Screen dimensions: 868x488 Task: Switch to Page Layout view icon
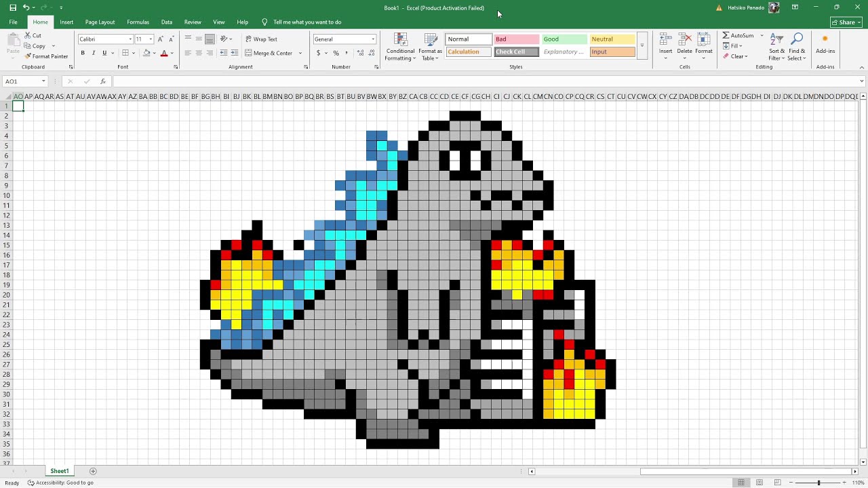(x=759, y=483)
